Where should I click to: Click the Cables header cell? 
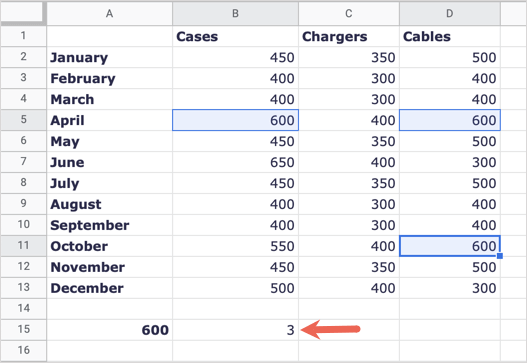point(450,36)
